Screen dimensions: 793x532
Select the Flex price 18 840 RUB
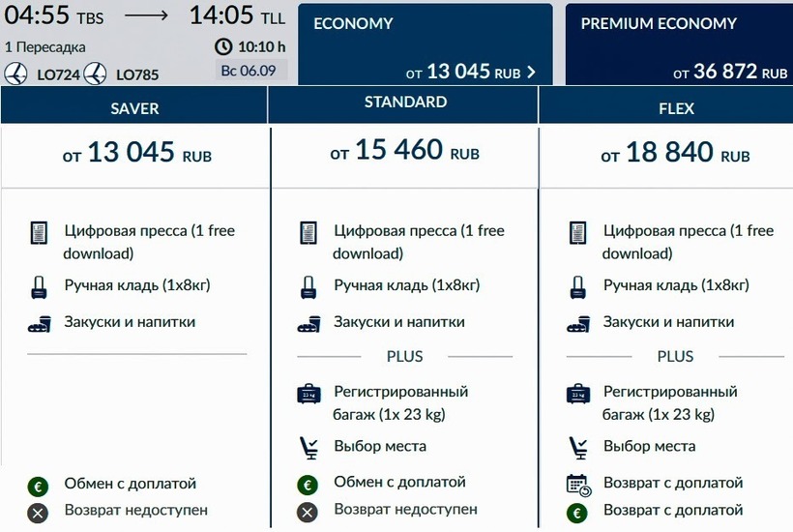675,152
